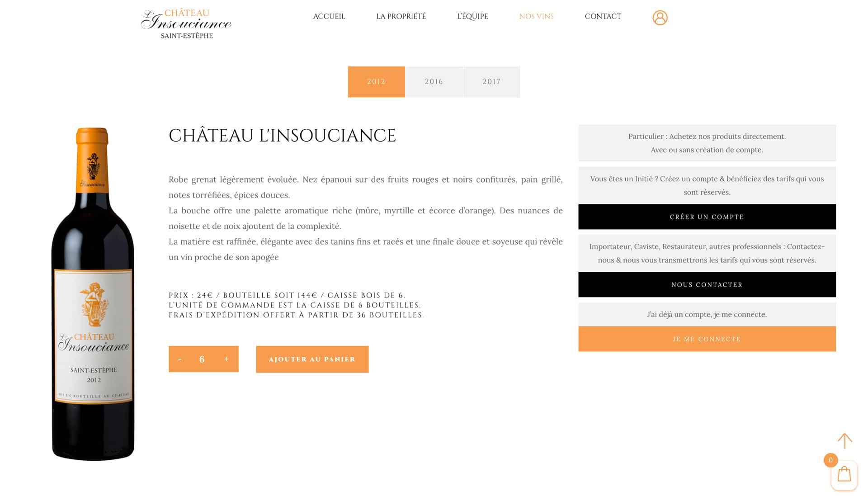The width and height of the screenshot is (868, 501).
Task: Open the 2017 vintage tab
Action: click(492, 81)
